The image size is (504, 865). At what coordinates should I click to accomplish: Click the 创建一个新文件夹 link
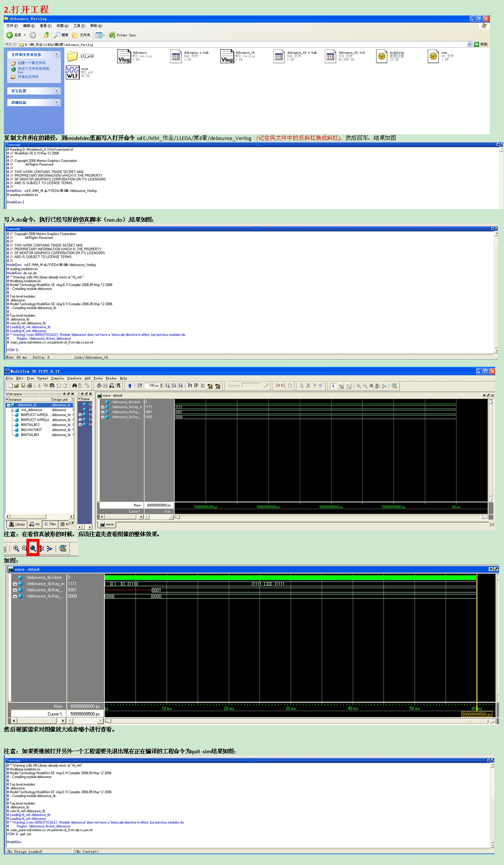31,63
